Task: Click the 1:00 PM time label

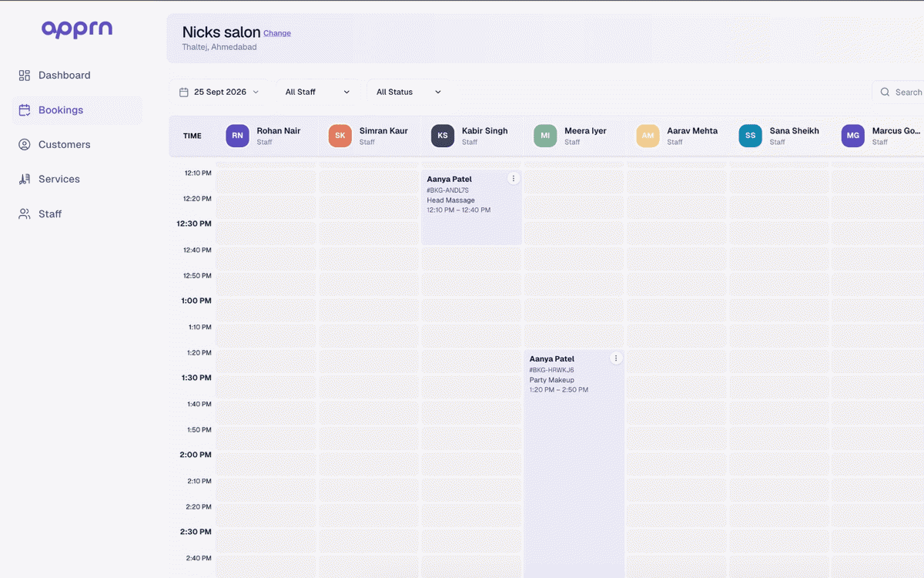Action: tap(196, 301)
